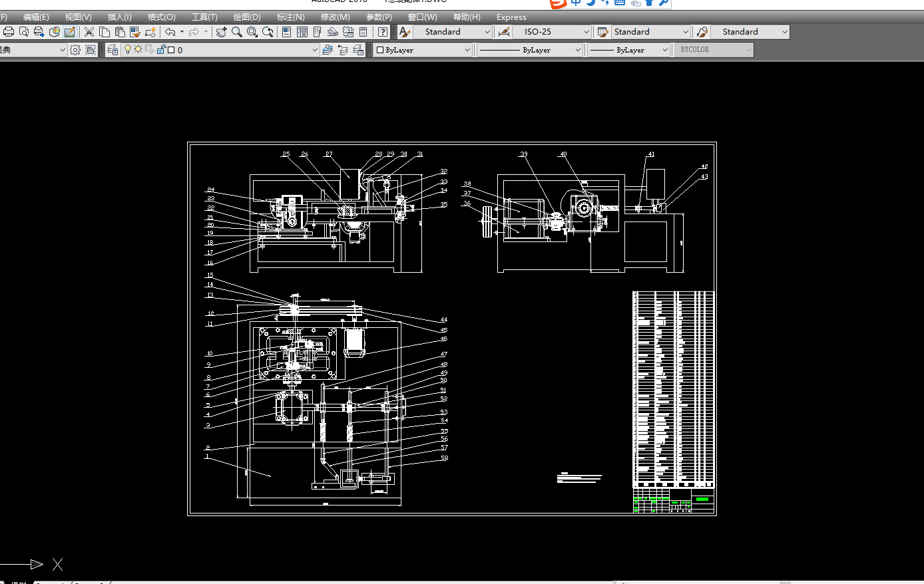The width and height of the screenshot is (924, 584).
Task: Click the Zoom Realtime magnifier icon
Action: coord(237,32)
